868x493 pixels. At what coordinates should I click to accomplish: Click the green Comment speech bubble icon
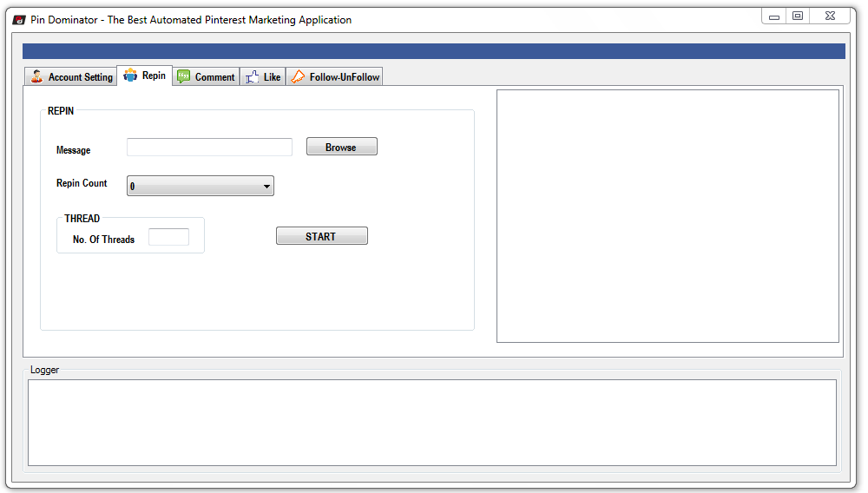click(x=183, y=76)
